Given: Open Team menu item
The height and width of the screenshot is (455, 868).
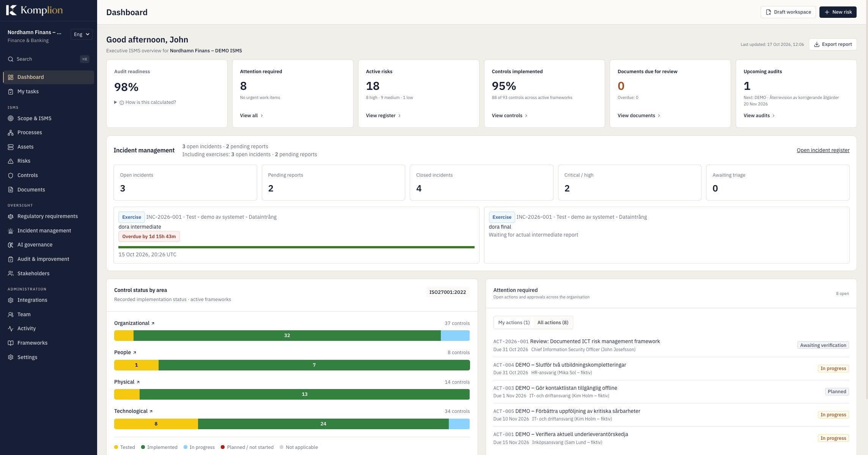Looking at the screenshot, I should click(49, 314).
